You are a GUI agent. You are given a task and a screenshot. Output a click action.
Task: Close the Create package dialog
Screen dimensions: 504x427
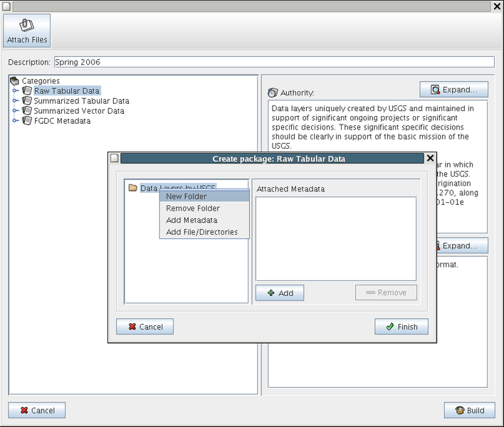[x=430, y=158]
